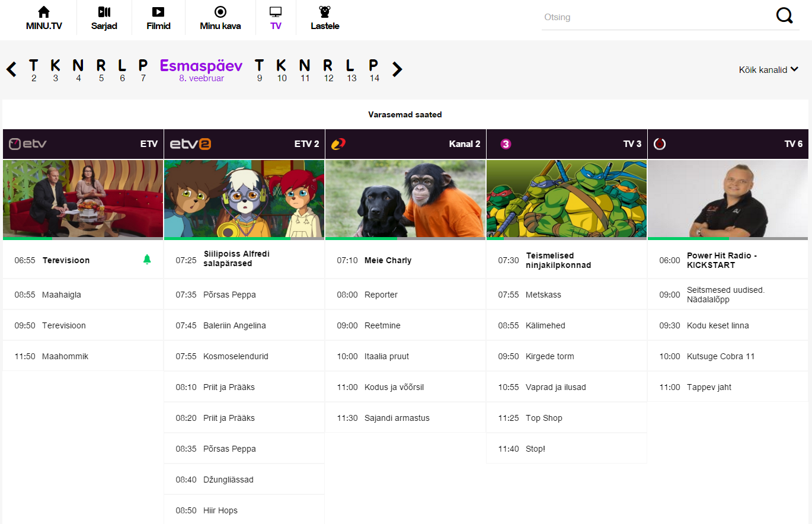Screen dimensions: 812x524
Task: Select Esmaspäev 8. veebruar
Action: pyautogui.click(x=202, y=70)
